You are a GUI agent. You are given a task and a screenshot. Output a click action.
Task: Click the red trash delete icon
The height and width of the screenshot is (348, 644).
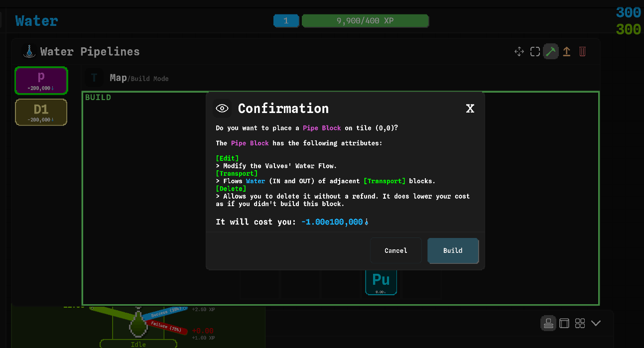pos(582,52)
